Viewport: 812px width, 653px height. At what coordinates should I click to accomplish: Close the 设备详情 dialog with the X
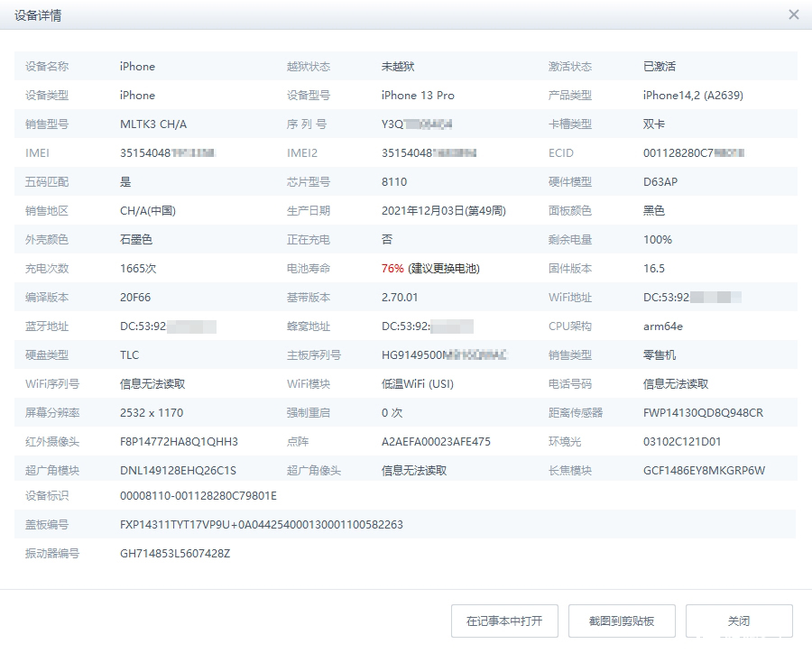[x=793, y=14]
